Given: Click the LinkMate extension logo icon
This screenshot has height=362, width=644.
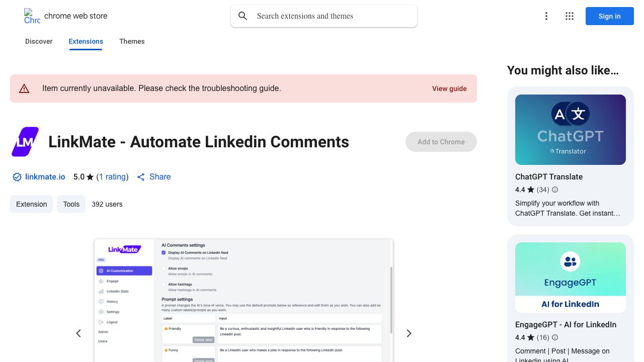Looking at the screenshot, I should (x=25, y=142).
